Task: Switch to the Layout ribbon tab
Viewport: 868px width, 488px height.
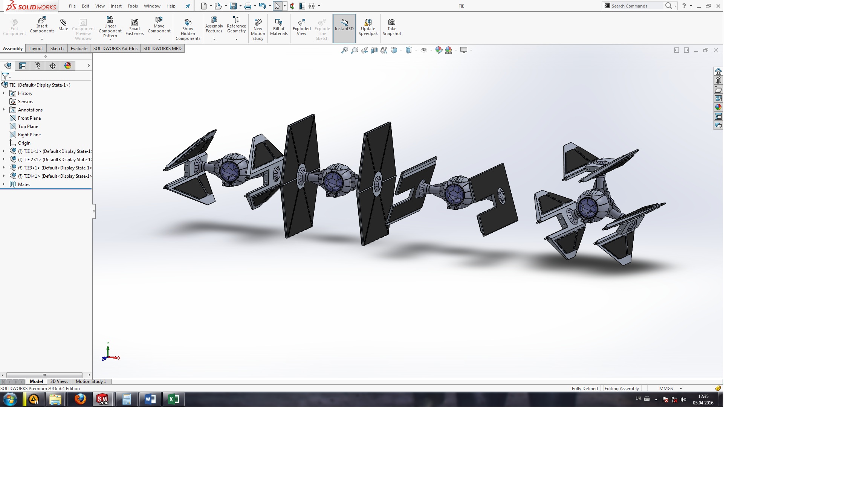Action: [36, 48]
